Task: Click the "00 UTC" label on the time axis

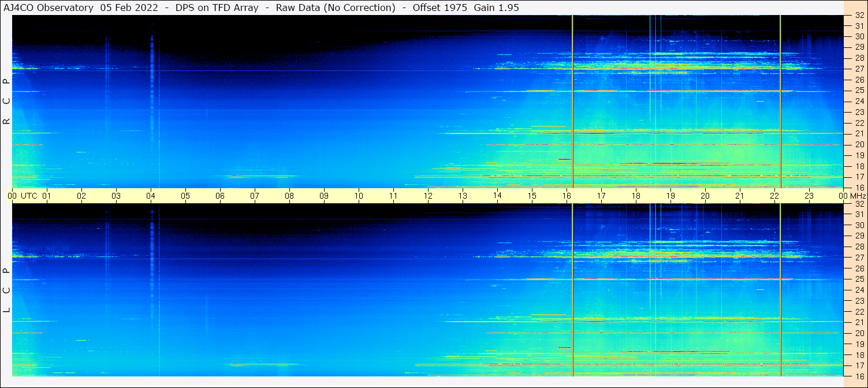Action: 23,196
